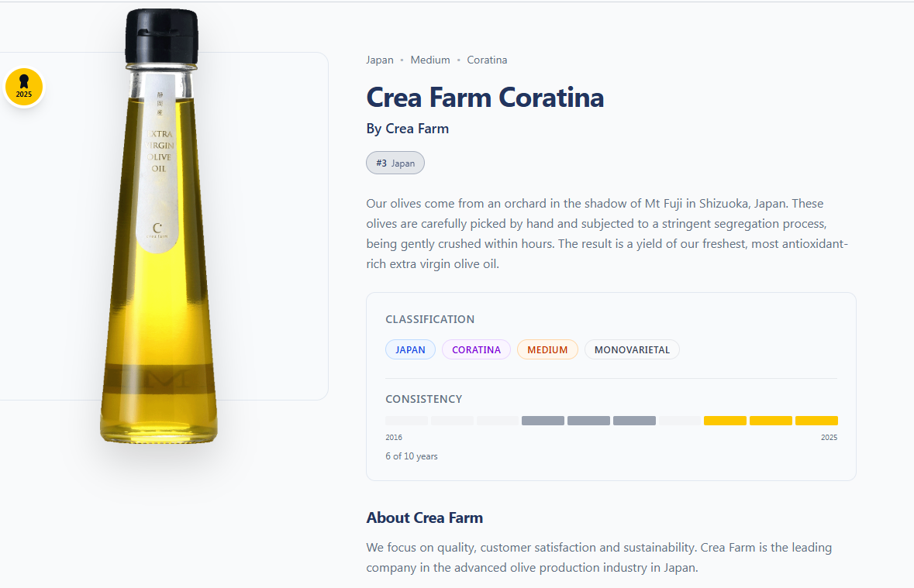Click the Medium breadcrumb link
The height and width of the screenshot is (588, 914).
tap(430, 60)
